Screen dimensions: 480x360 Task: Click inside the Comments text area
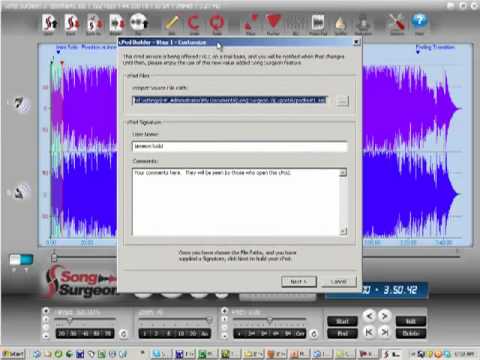click(236, 202)
